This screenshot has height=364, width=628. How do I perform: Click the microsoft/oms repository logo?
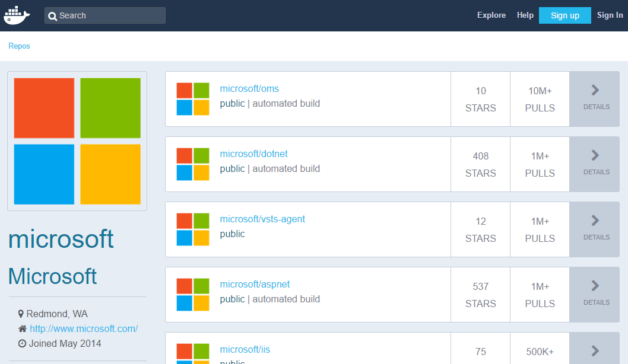[193, 99]
